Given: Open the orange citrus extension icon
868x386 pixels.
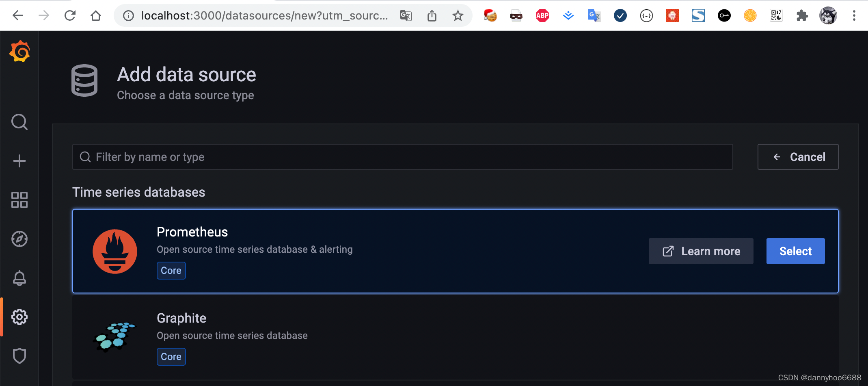Looking at the screenshot, I should tap(750, 15).
